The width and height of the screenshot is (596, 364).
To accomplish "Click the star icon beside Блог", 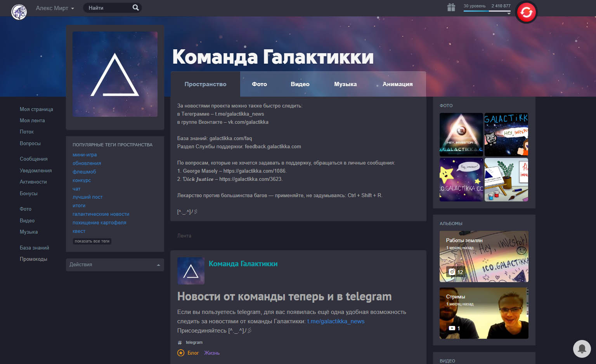I will (x=181, y=353).
